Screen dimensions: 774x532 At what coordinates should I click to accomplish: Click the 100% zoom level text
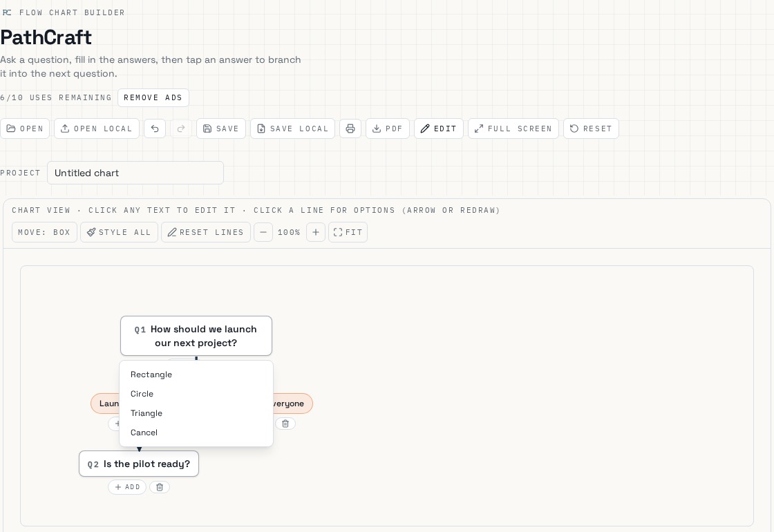pyautogui.click(x=289, y=232)
